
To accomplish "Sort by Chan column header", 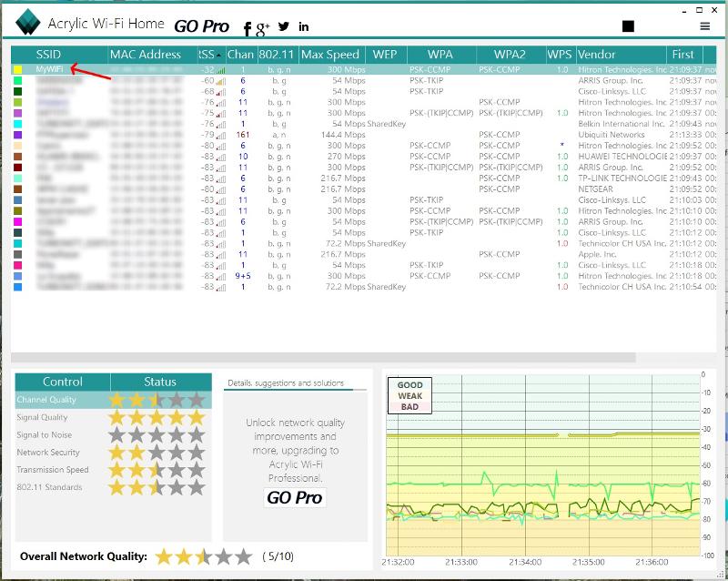I will point(241,55).
